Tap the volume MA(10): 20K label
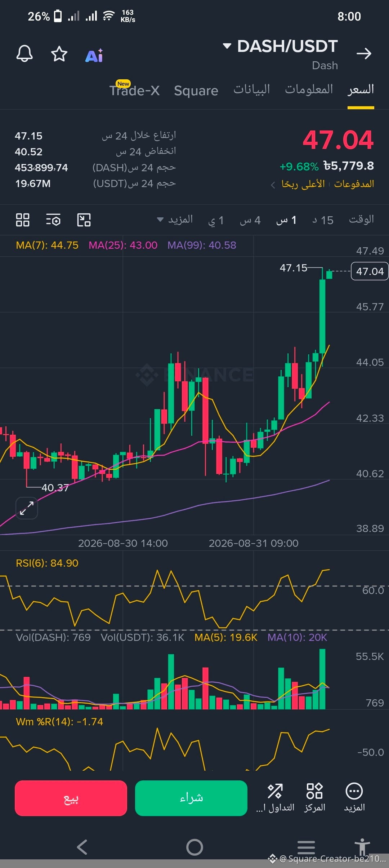Image resolution: width=389 pixels, height=868 pixels. tap(298, 637)
